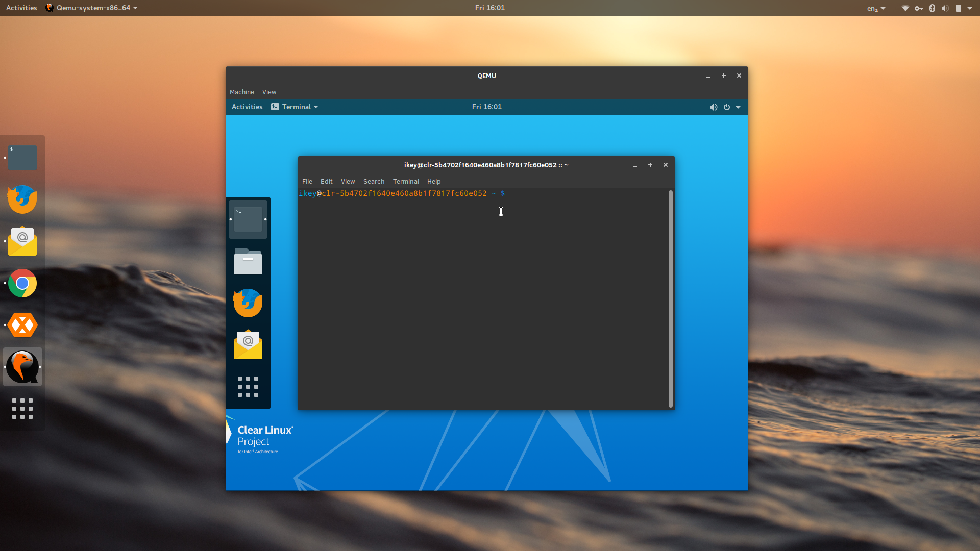Show applications grid in guest dock

pyautogui.click(x=248, y=387)
